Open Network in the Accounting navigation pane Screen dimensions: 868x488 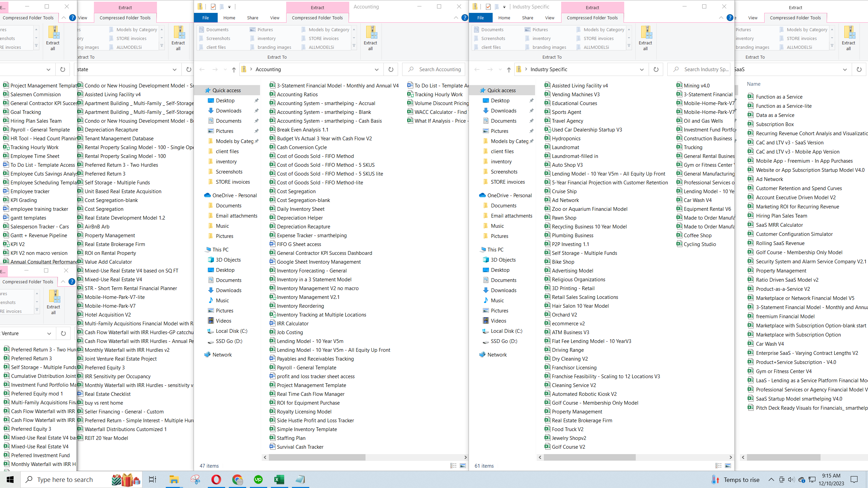(222, 354)
